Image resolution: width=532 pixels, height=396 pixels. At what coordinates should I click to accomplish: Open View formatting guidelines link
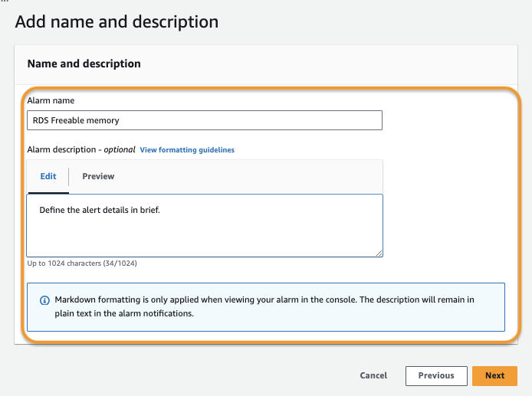[x=187, y=150]
